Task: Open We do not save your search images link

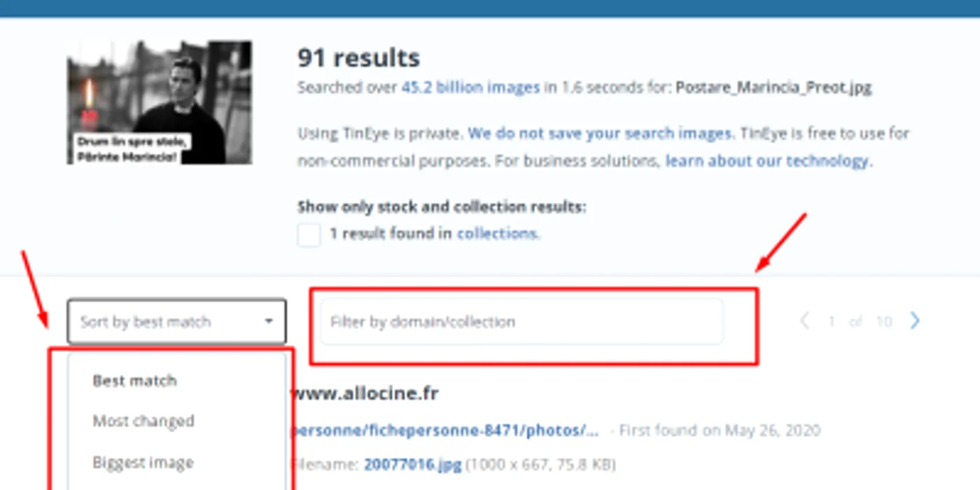Action: pyautogui.click(x=600, y=133)
